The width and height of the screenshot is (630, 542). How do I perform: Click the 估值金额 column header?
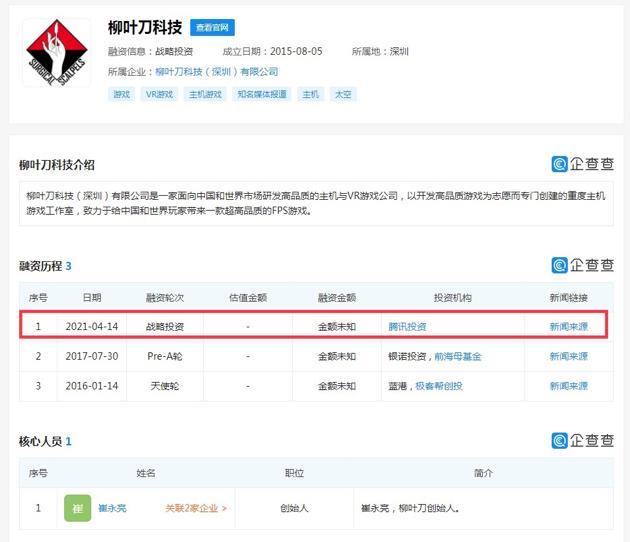click(248, 298)
